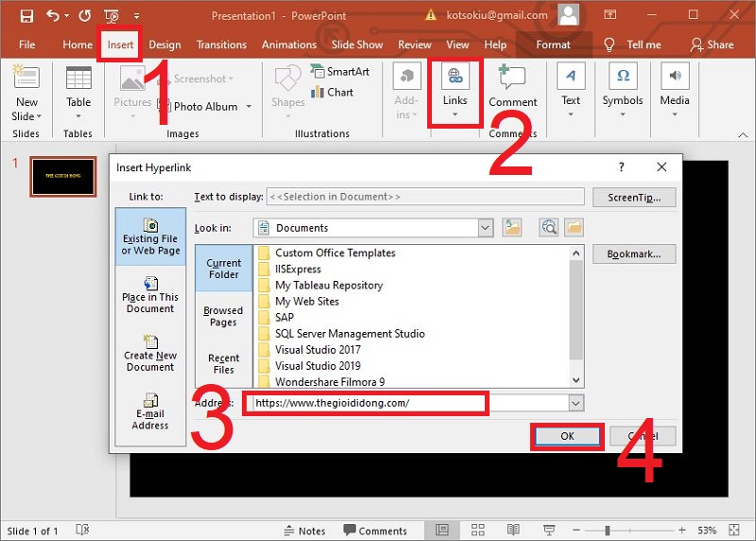
Task: Open the Transitions ribbon tab
Action: point(221,44)
